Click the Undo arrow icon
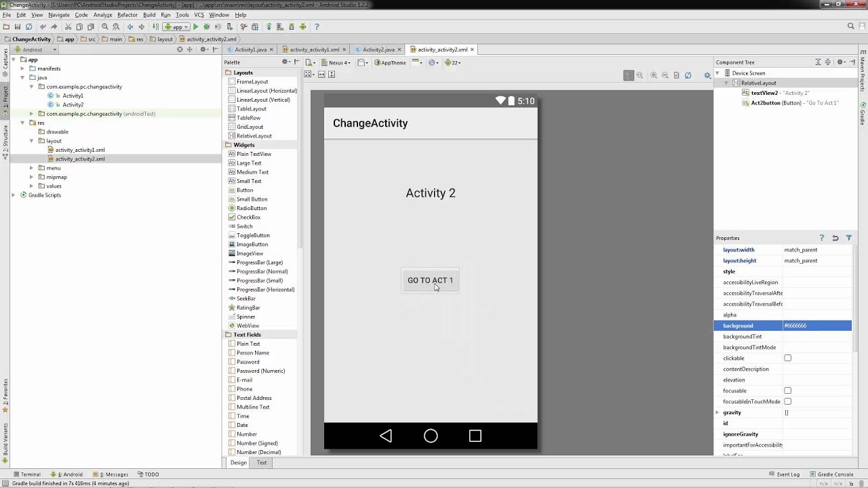The height and width of the screenshot is (488, 868). click(43, 26)
